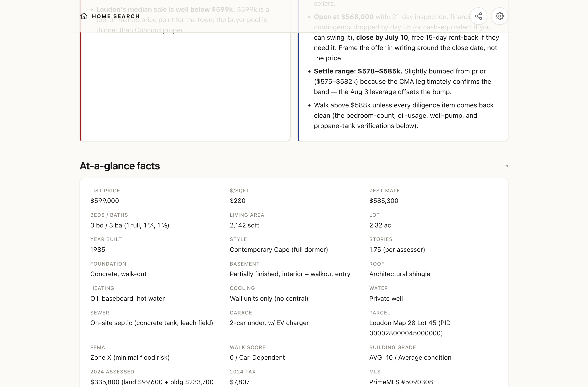Click the LIVING AREA field label

click(x=247, y=215)
